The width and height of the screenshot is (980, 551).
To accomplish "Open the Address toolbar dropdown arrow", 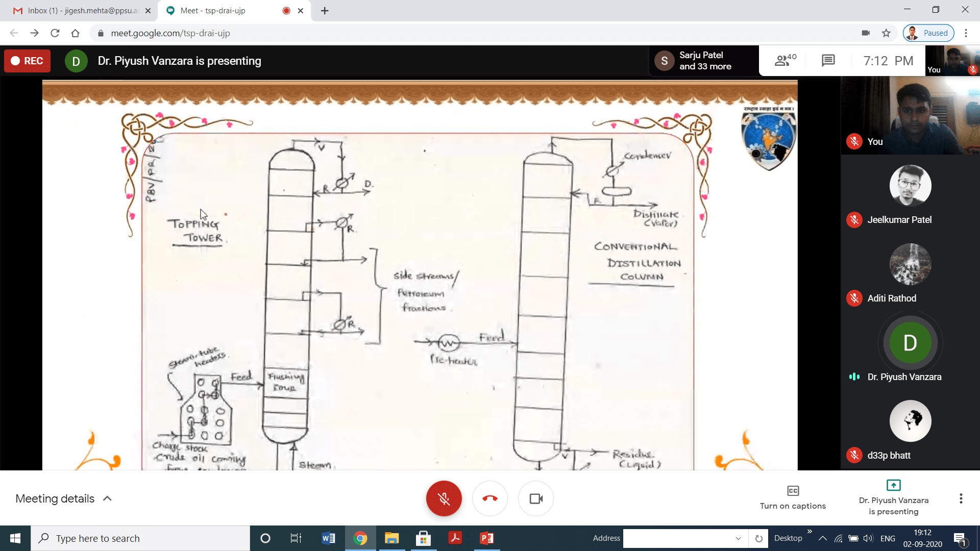I will pos(738,538).
